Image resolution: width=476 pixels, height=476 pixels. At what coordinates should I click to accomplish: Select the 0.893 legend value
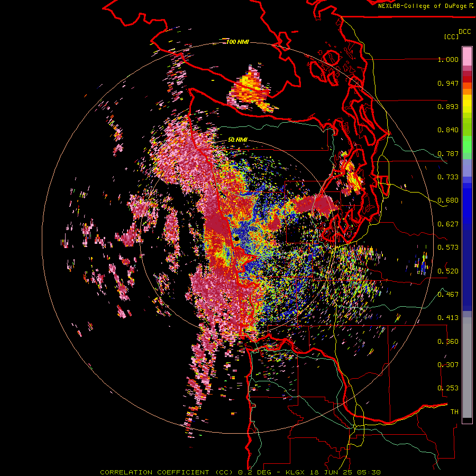click(448, 106)
